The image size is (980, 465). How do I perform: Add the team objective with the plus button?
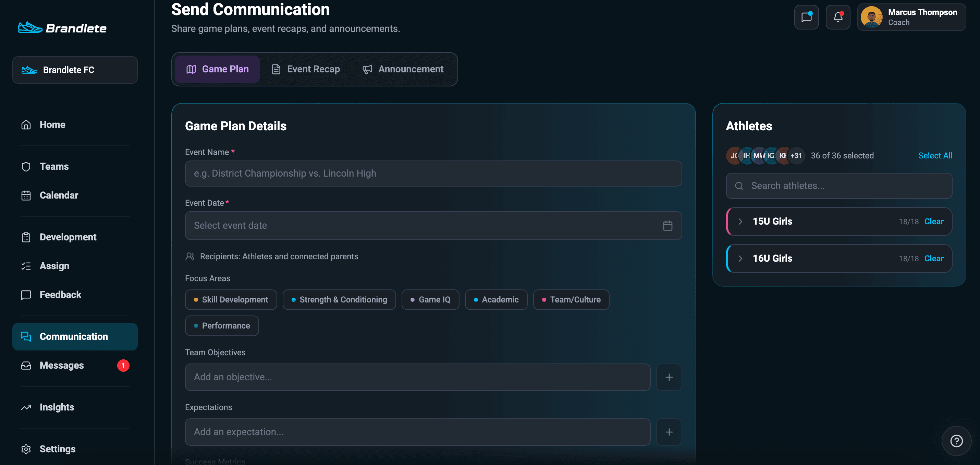click(x=669, y=377)
